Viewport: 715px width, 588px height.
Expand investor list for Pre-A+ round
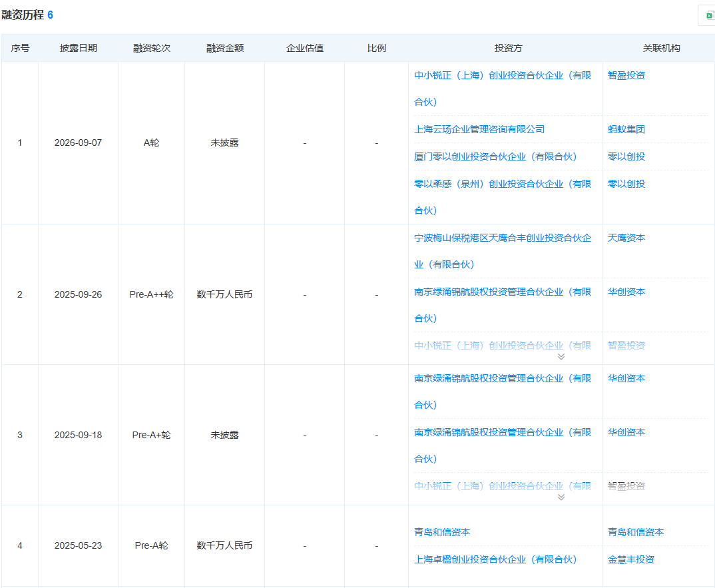tap(561, 497)
